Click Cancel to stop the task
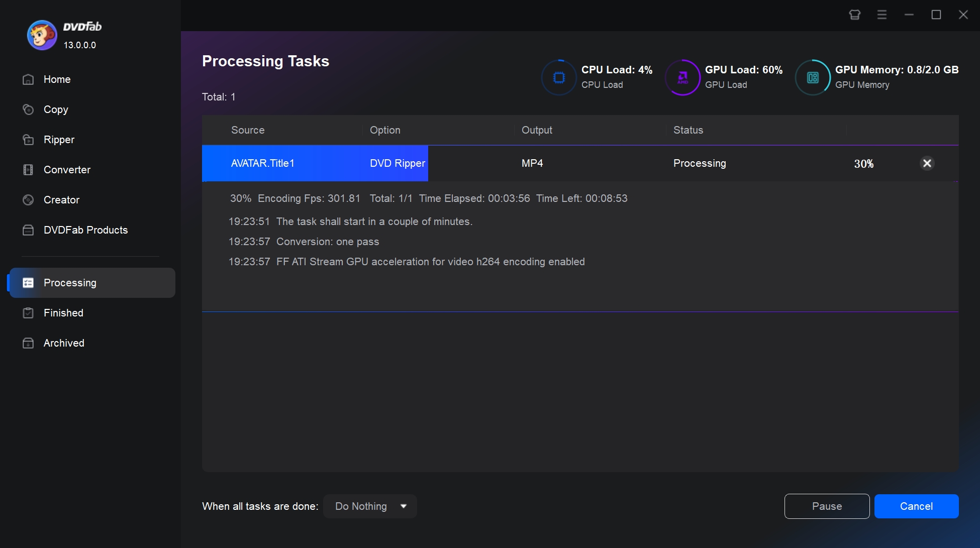Viewport: 980px width, 548px height. click(917, 506)
